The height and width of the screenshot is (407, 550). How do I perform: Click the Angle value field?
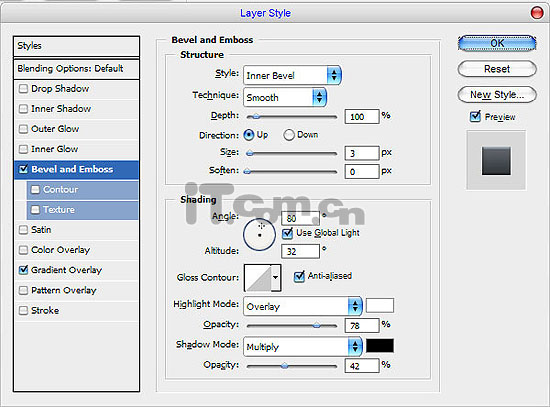tap(300, 218)
